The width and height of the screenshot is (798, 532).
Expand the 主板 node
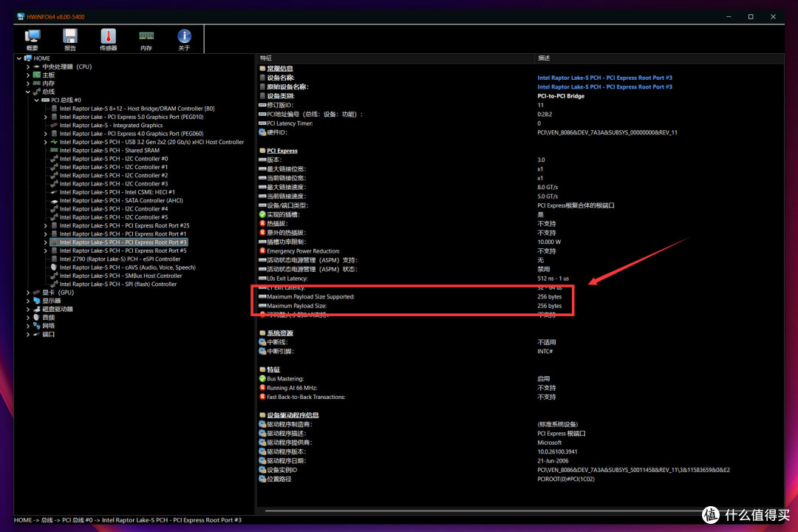pos(28,75)
